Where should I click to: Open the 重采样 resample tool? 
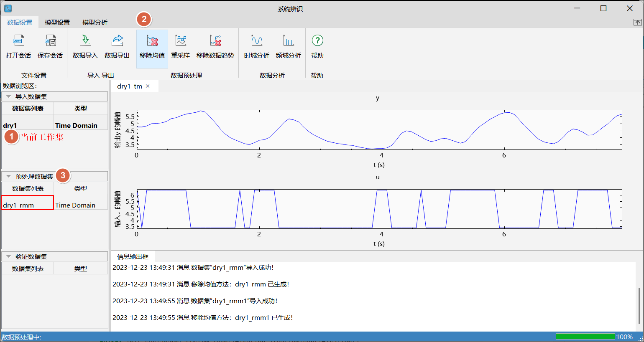pos(181,41)
